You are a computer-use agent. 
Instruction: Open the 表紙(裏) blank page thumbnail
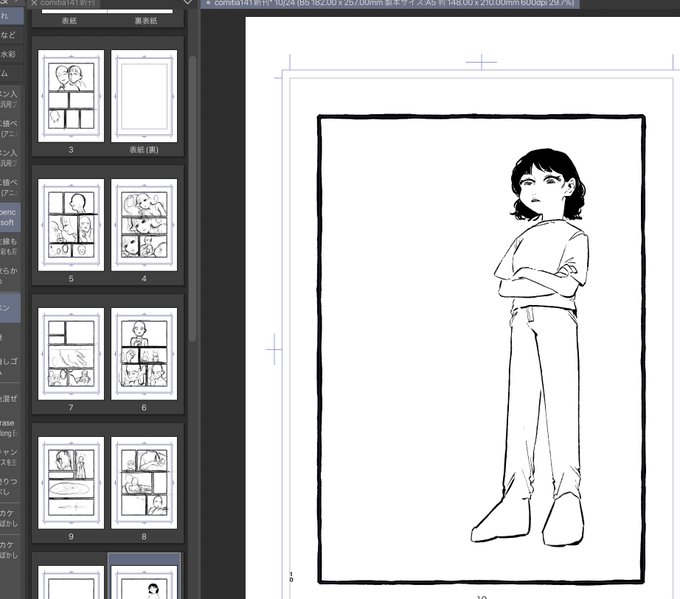(x=144, y=96)
